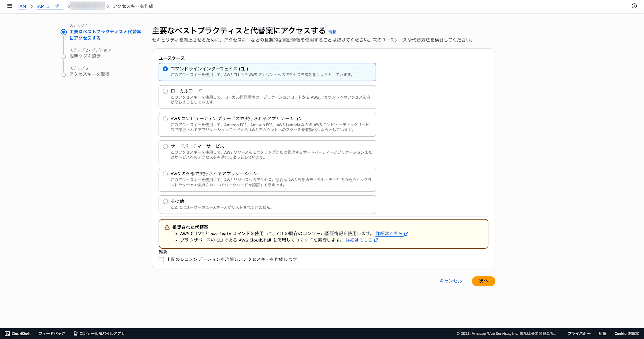Open CloudShell from the footer

coord(18,334)
